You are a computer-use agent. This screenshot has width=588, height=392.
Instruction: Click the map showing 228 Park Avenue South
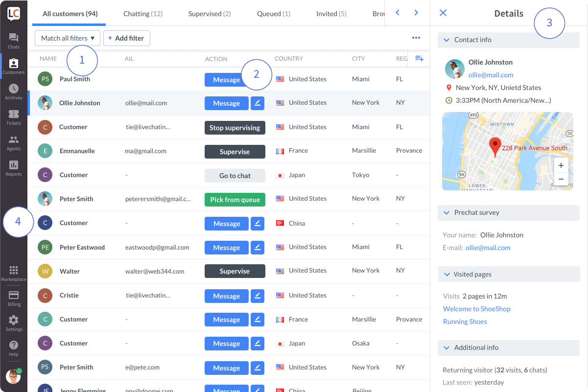coord(508,151)
